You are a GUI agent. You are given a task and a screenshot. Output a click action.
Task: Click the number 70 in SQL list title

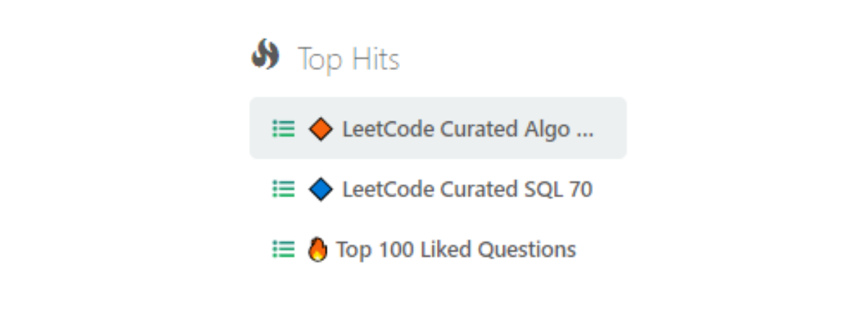pyautogui.click(x=580, y=189)
